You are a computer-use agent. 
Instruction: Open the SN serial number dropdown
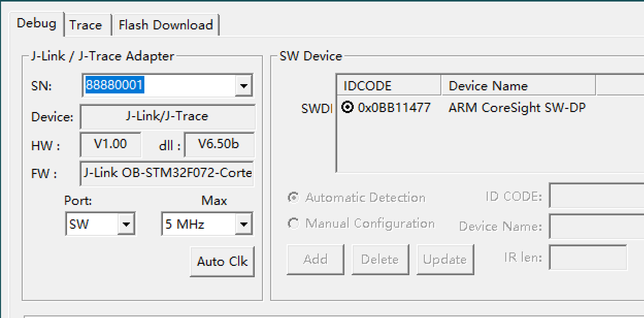click(x=243, y=85)
